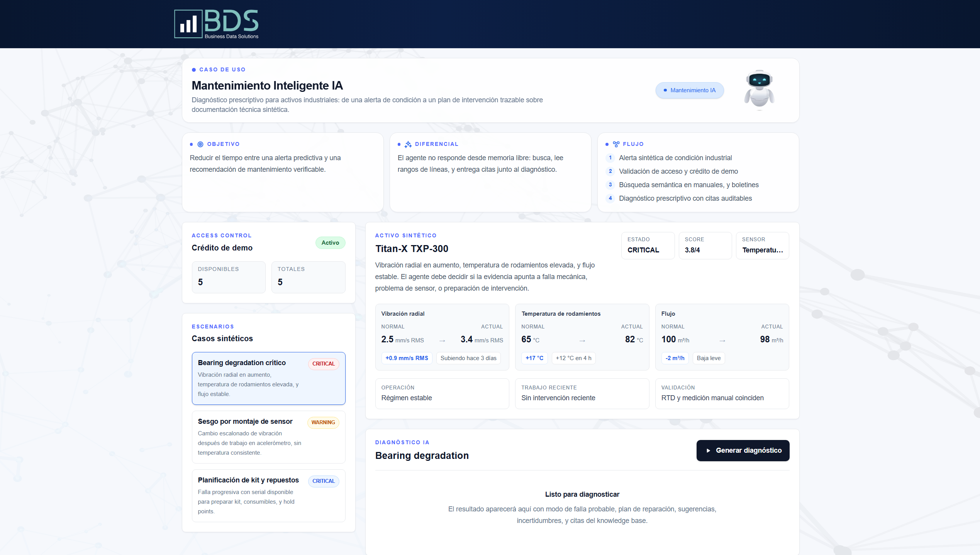Screen dimensions: 980x555
Task: Click the WARNING badge on Sesgo por montaje
Action: click(323, 423)
